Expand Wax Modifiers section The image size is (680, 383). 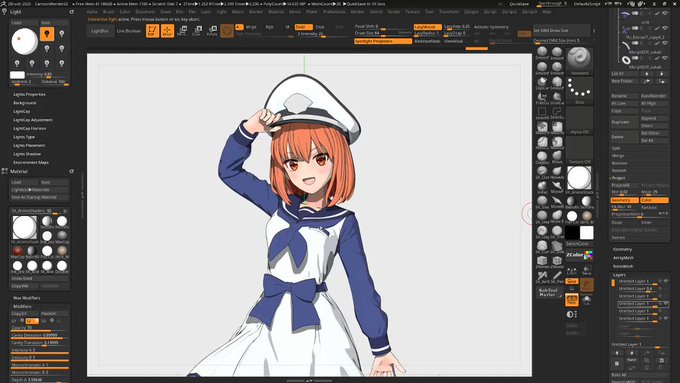click(27, 298)
